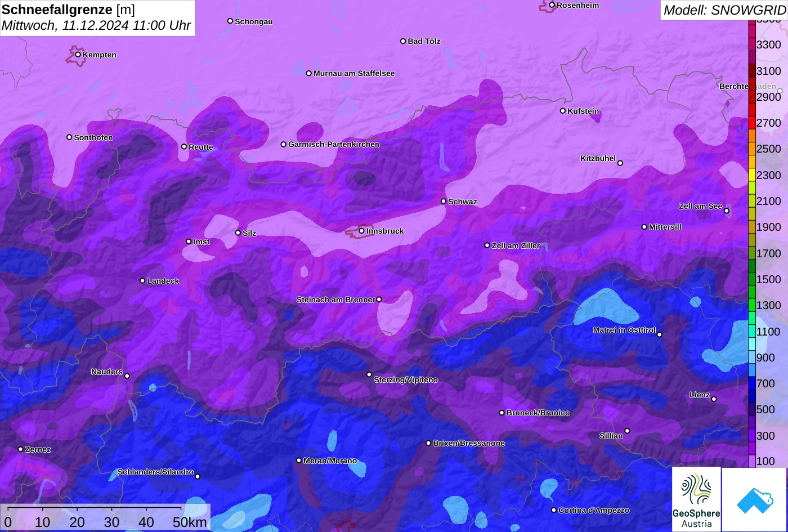Select the Kufstein location dot
The height and width of the screenshot is (532, 788).
562,111
